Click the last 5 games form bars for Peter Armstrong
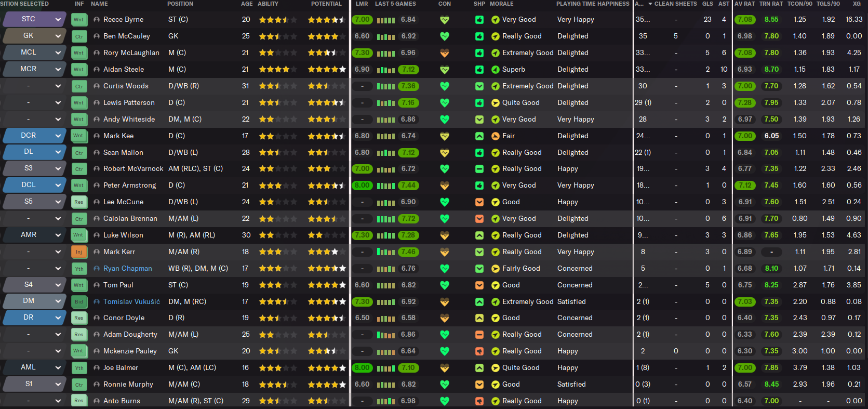The image size is (868, 409). point(385,186)
